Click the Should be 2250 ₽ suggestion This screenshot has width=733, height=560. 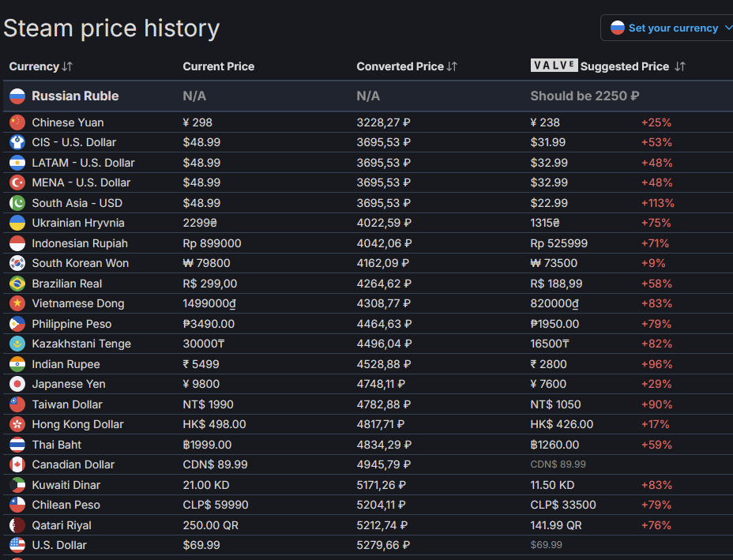tap(585, 96)
